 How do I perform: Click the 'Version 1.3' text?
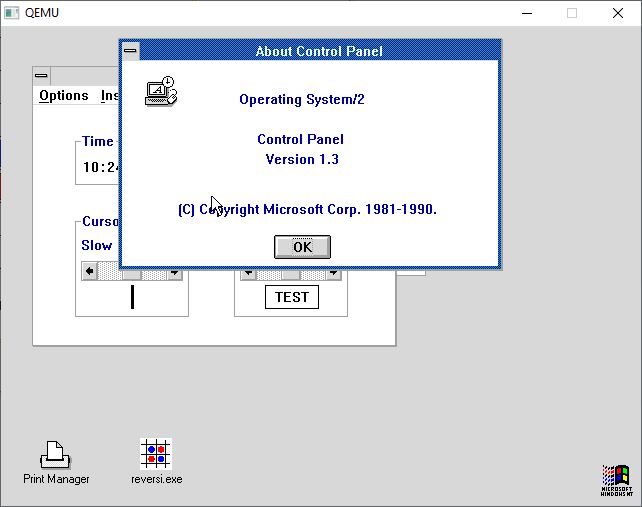point(302,159)
